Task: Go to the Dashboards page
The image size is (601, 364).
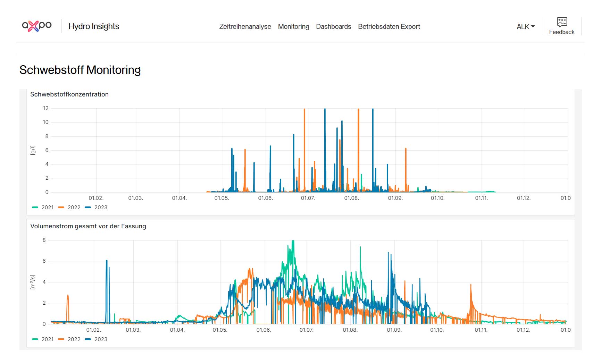Action: click(x=333, y=26)
